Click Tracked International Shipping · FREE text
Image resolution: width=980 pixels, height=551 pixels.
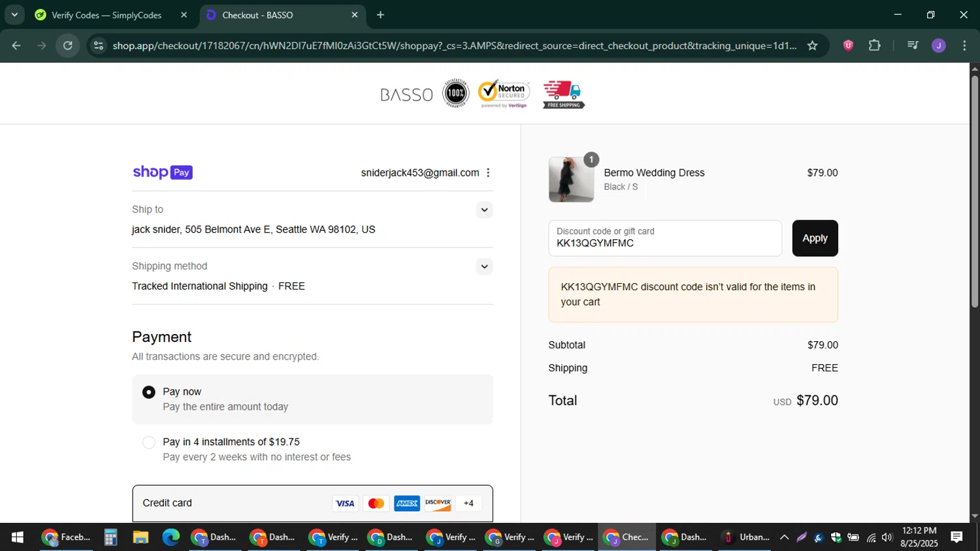[x=218, y=286]
